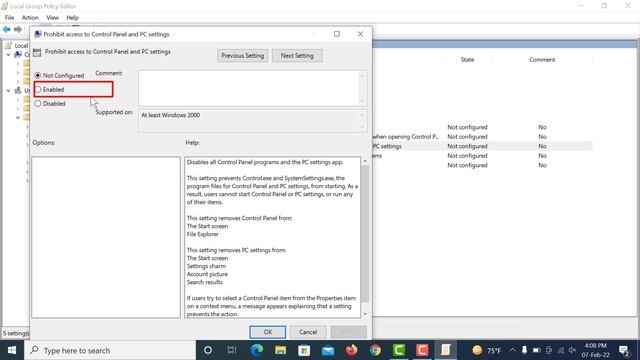
Task: Select the Enabled radio button
Action: pos(38,89)
